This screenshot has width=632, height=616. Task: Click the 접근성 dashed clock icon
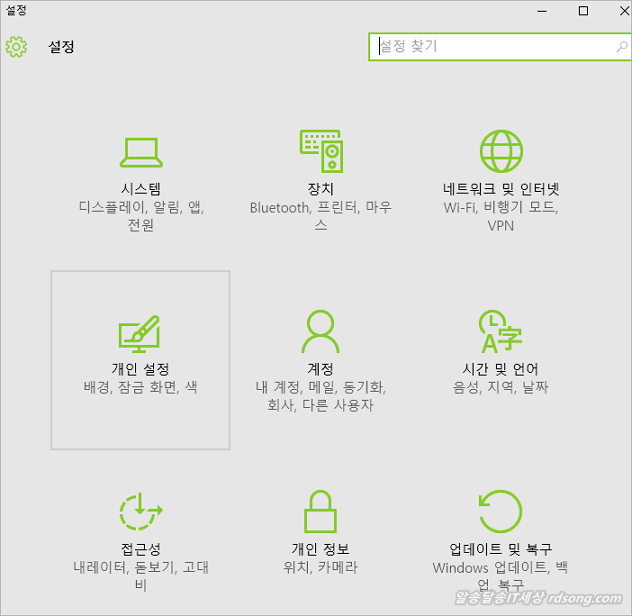(140, 513)
